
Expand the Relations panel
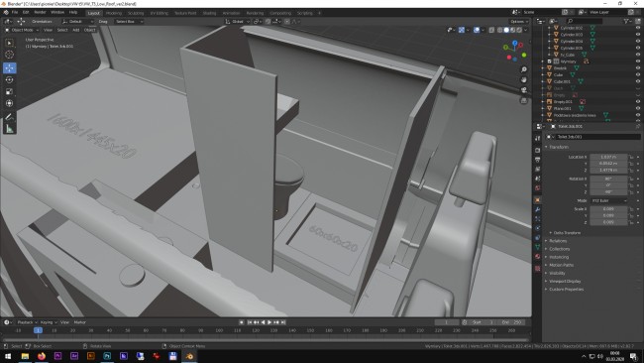click(558, 241)
